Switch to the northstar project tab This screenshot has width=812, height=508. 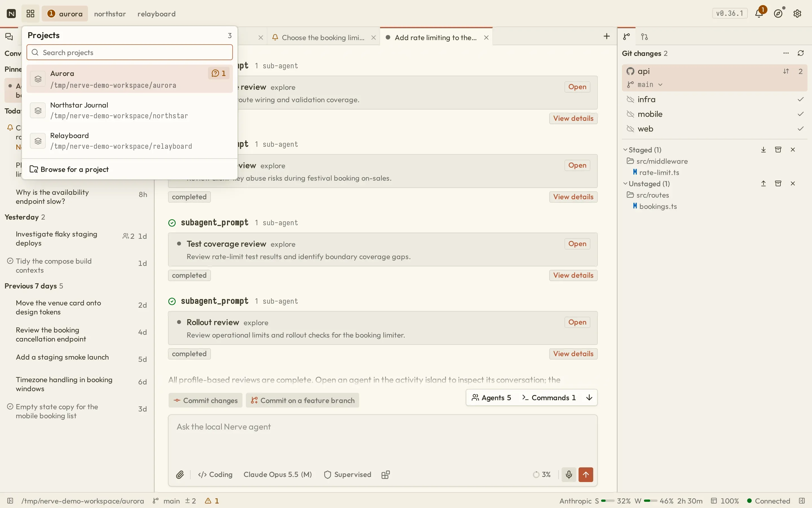110,14
